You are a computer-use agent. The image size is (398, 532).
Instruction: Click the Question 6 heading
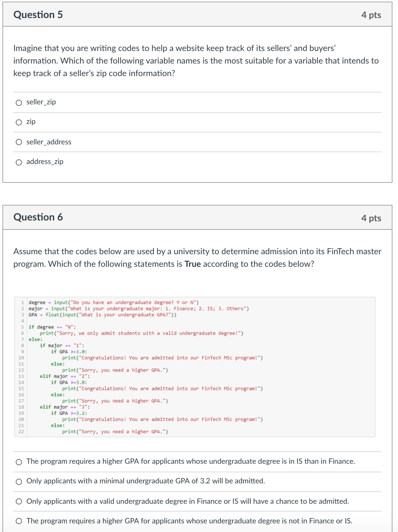[38, 217]
